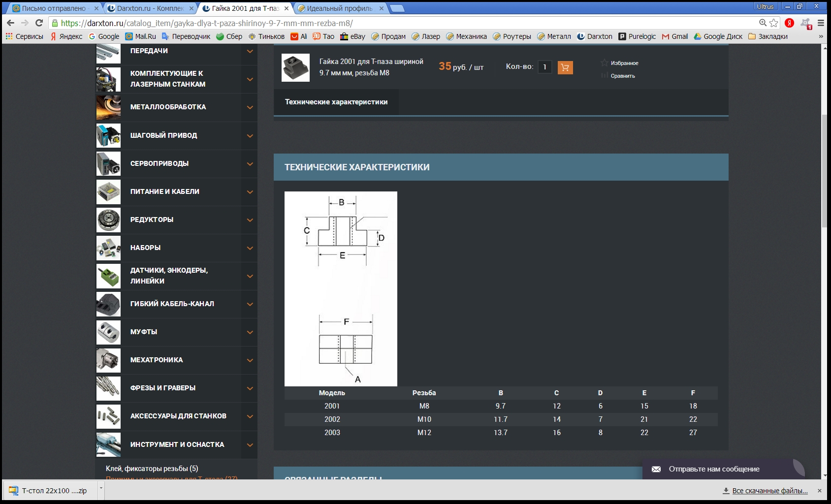This screenshot has width=831, height=504.
Task: Select the Технические характеристики tab
Action: click(336, 102)
